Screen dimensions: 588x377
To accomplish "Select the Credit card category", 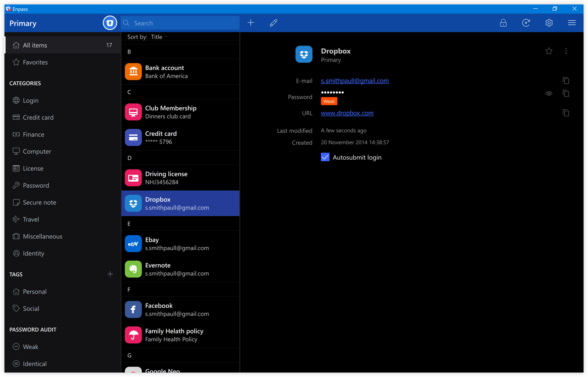I will (x=63, y=117).
